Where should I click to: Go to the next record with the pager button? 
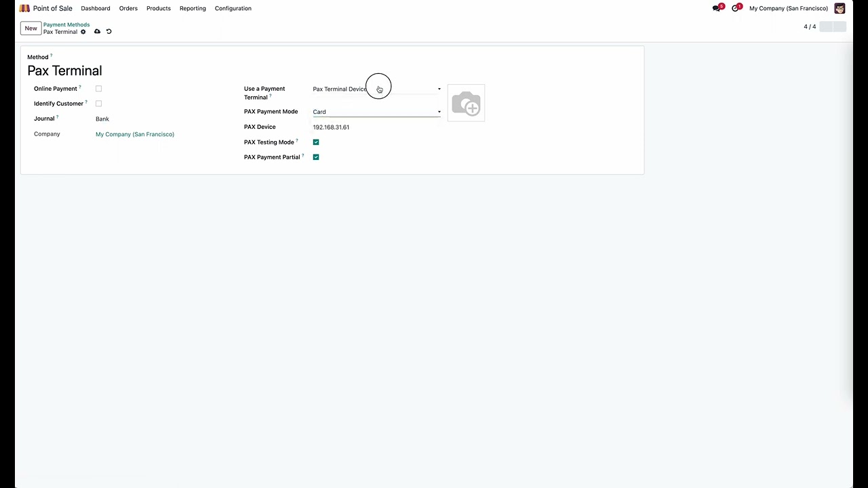(x=840, y=26)
